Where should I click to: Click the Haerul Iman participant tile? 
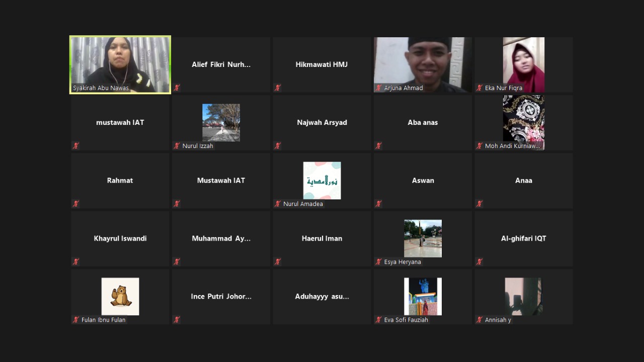[x=322, y=239]
